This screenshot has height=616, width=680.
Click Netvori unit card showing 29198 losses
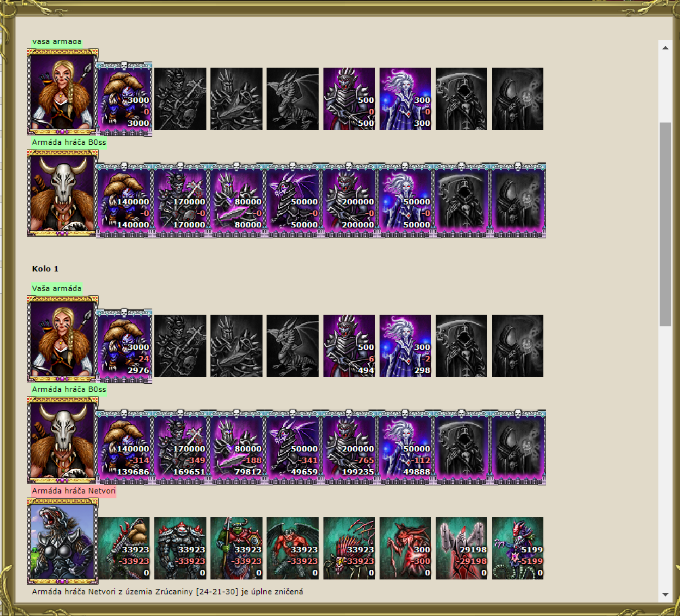tap(461, 548)
